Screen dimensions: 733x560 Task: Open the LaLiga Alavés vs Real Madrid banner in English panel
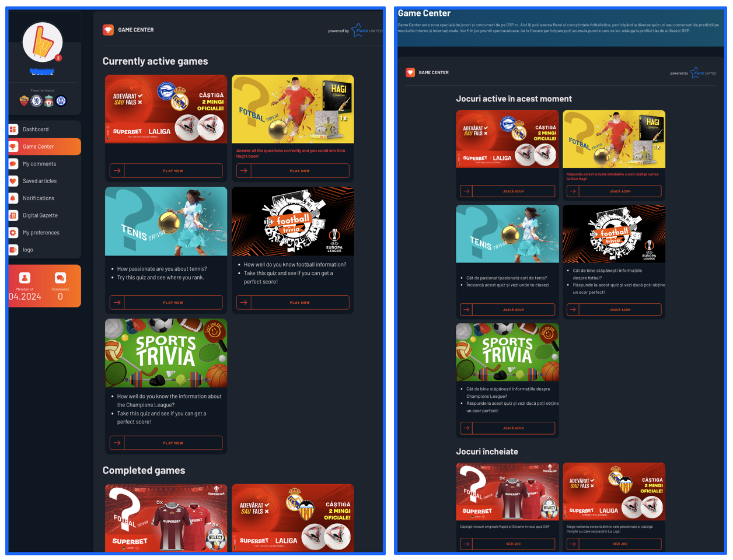point(166,109)
